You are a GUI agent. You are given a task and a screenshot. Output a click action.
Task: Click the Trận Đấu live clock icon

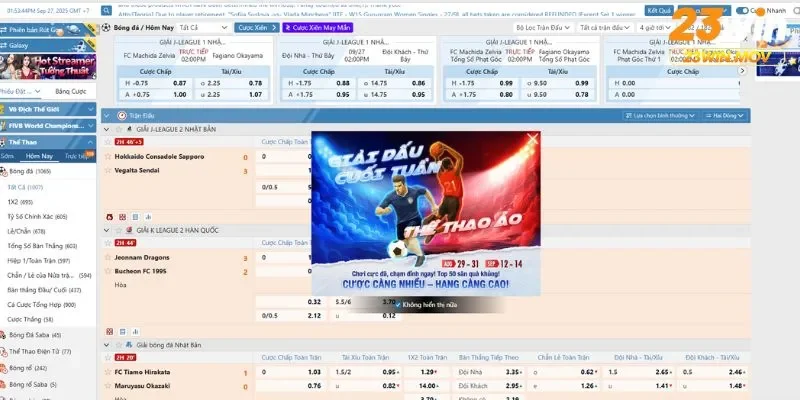(121, 116)
